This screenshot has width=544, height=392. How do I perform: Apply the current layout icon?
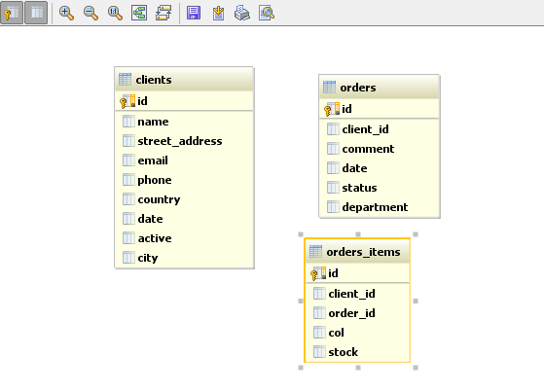pyautogui.click(x=163, y=14)
